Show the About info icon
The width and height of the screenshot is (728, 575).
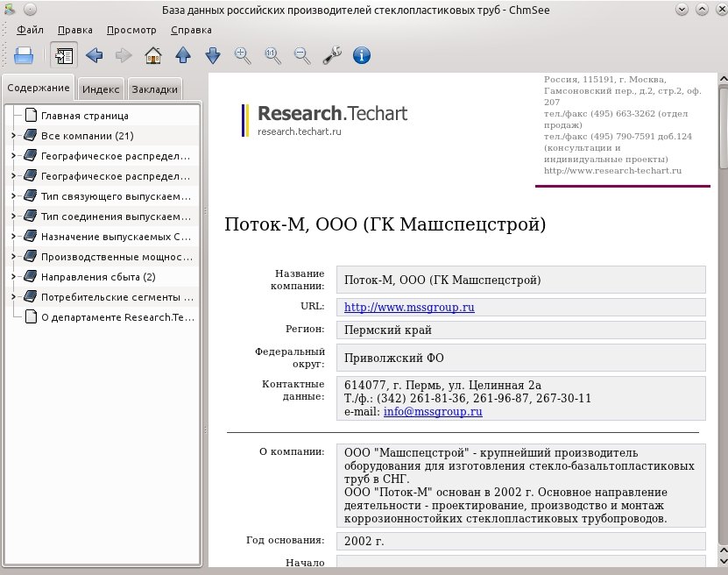pyautogui.click(x=362, y=56)
